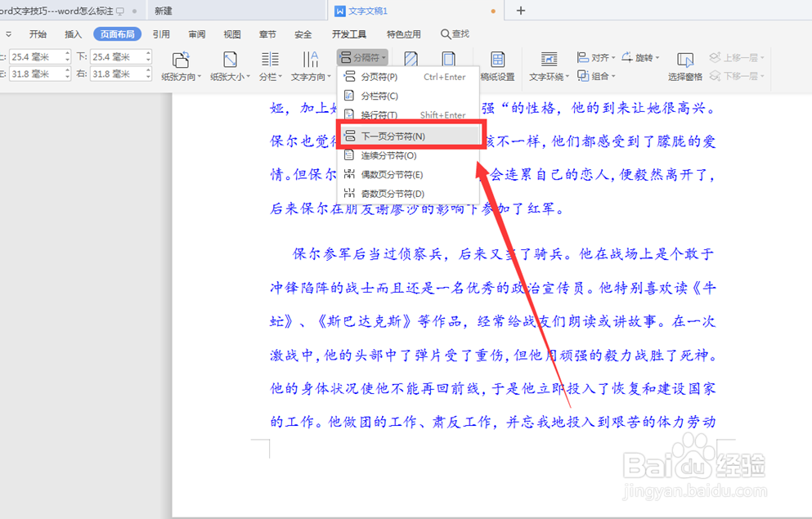Click the 下移一层 send backward button
This screenshot has height=519, width=812.
point(737,76)
